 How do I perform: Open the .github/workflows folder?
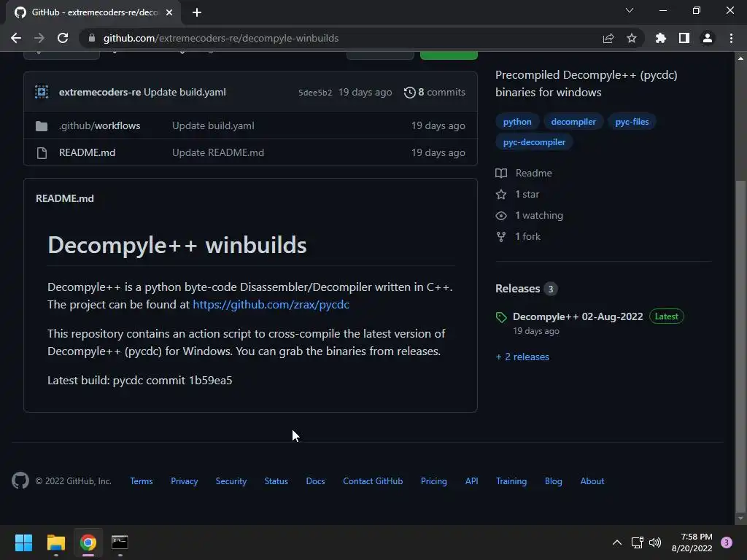pos(99,125)
